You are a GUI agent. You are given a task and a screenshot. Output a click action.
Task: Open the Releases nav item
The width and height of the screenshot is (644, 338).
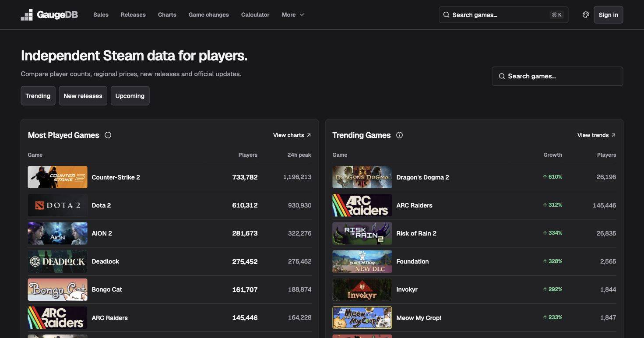133,15
